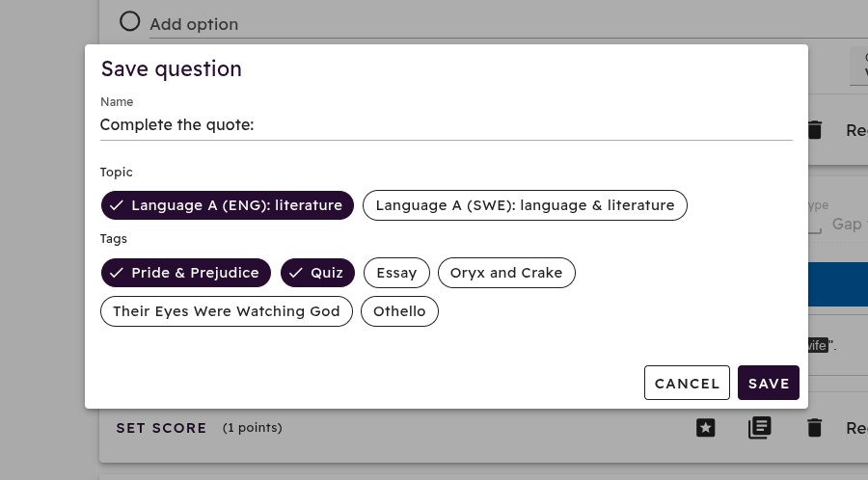This screenshot has height=480, width=868.
Task: Click the Save button in the dialog
Action: pyautogui.click(x=769, y=383)
